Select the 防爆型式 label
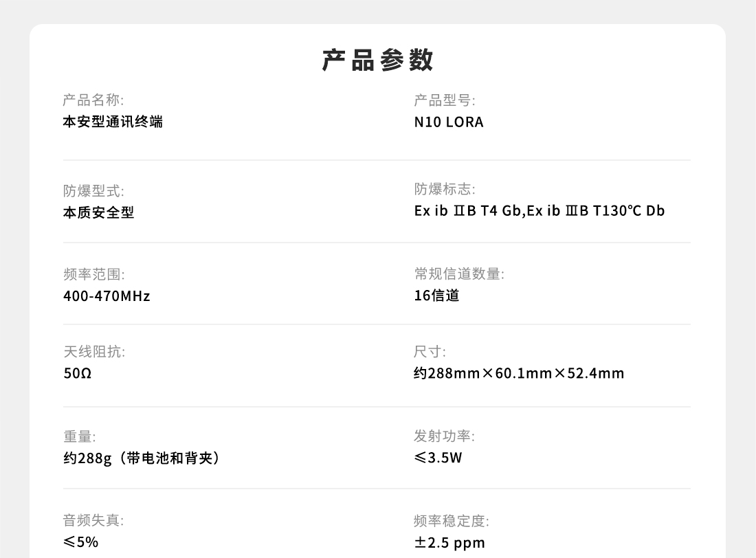 93,191
